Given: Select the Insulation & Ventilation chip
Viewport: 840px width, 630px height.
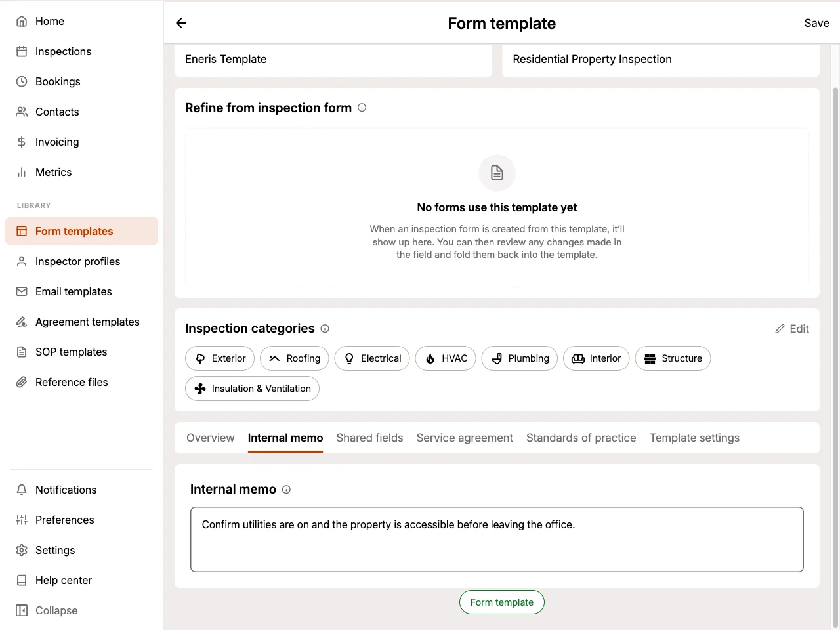Looking at the screenshot, I should click(252, 388).
